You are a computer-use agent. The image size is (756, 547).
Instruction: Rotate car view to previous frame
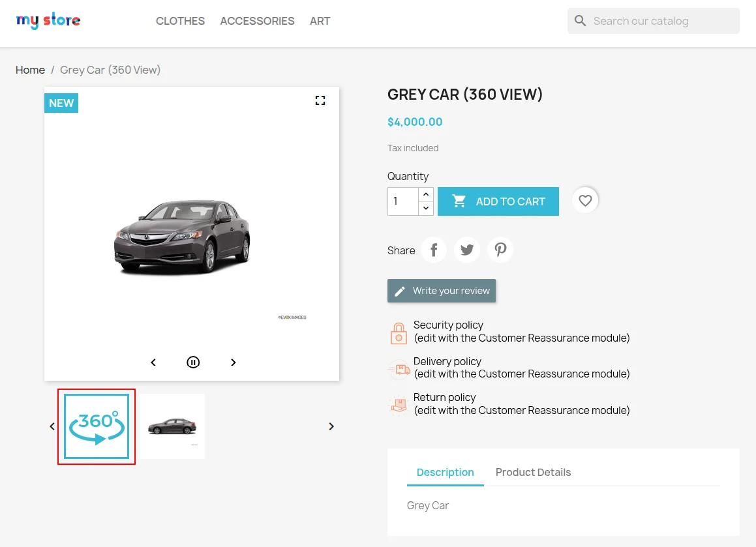point(153,362)
